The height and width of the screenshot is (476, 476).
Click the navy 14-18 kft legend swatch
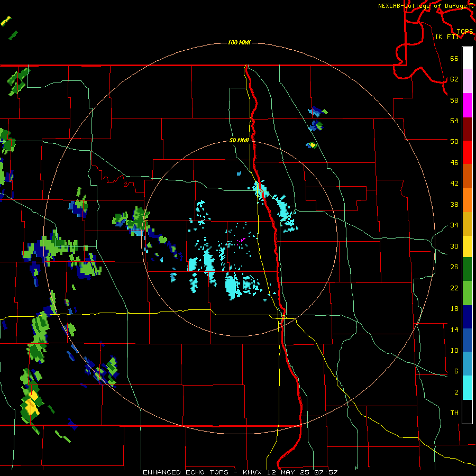click(467, 317)
